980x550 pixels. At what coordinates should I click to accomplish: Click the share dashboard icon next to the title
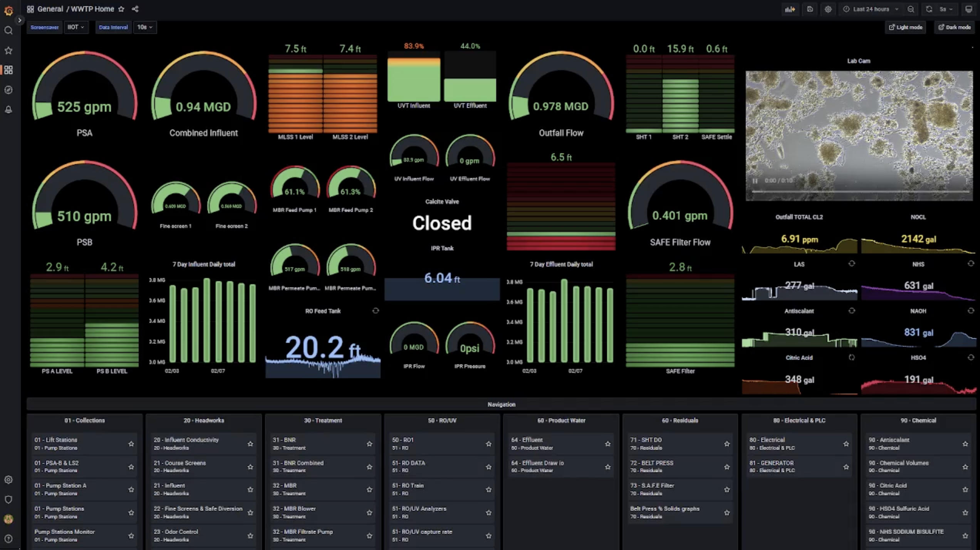[x=135, y=8]
